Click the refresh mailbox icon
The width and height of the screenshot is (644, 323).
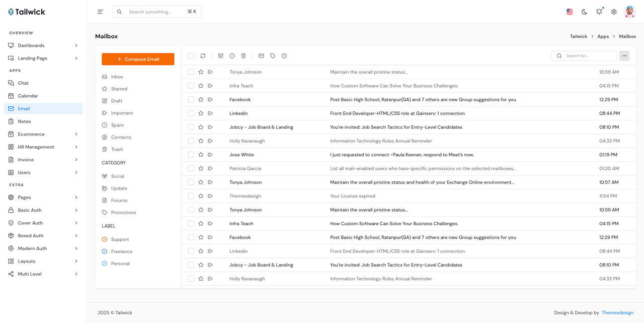(203, 56)
